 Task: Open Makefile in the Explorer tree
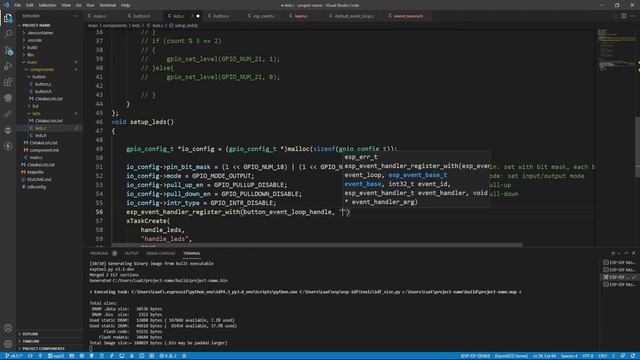click(x=36, y=172)
